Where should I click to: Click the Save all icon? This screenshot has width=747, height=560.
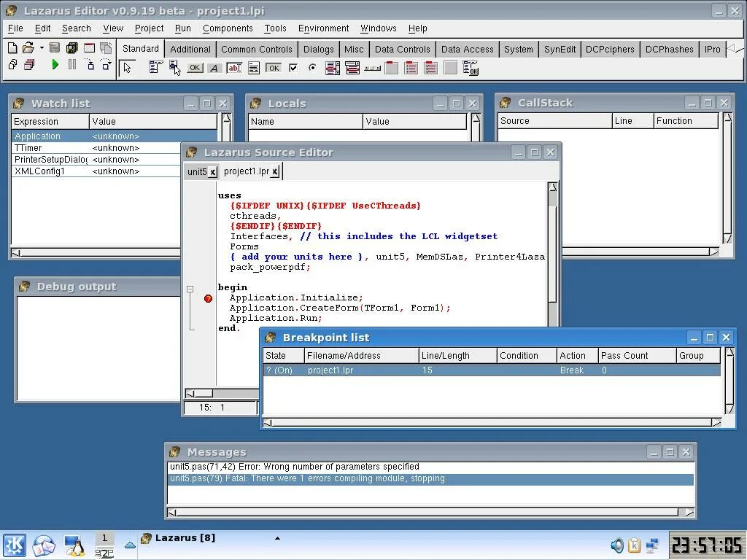(x=72, y=47)
